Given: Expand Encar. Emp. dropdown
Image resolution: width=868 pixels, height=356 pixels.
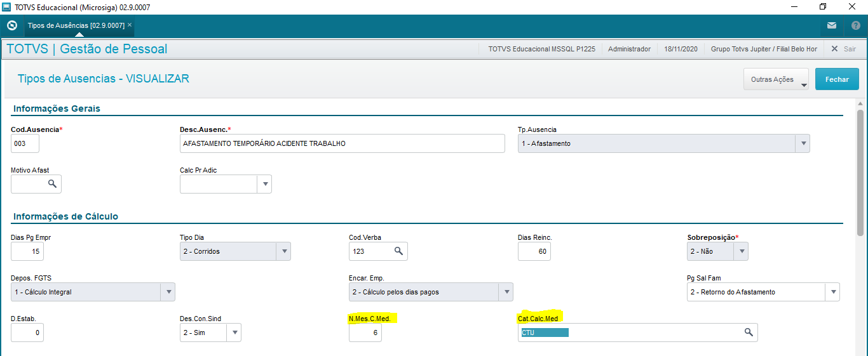Looking at the screenshot, I should click(506, 292).
